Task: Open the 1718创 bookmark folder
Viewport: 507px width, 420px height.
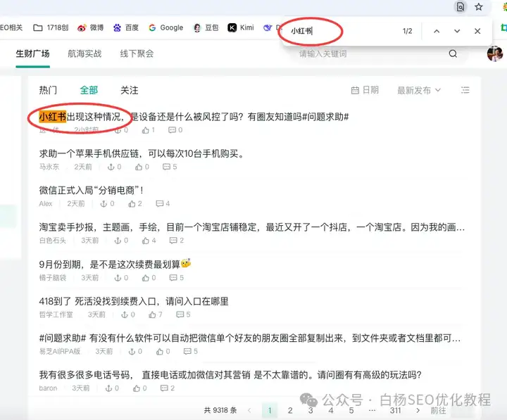Action: coord(51,27)
